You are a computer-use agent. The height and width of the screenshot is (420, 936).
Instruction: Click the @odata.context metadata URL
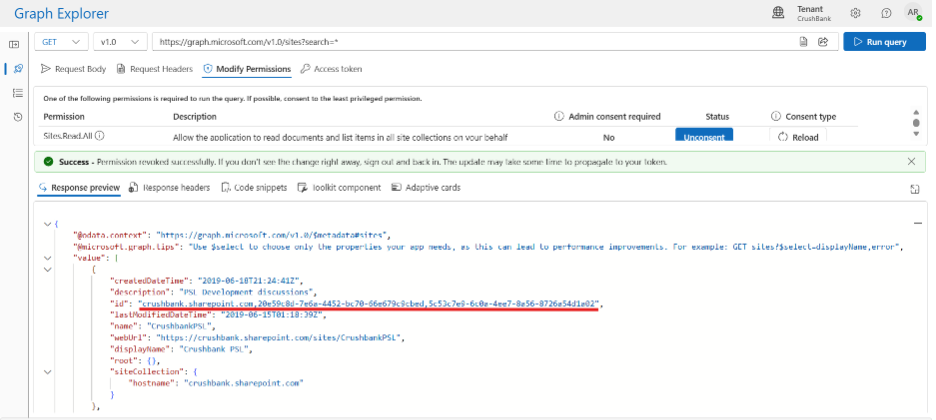(273, 236)
